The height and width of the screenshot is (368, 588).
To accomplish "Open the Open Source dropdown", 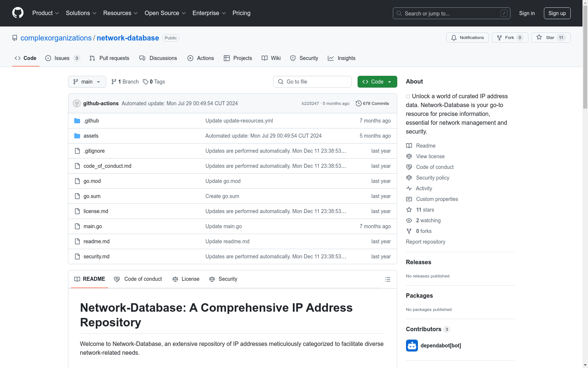I will (x=165, y=13).
